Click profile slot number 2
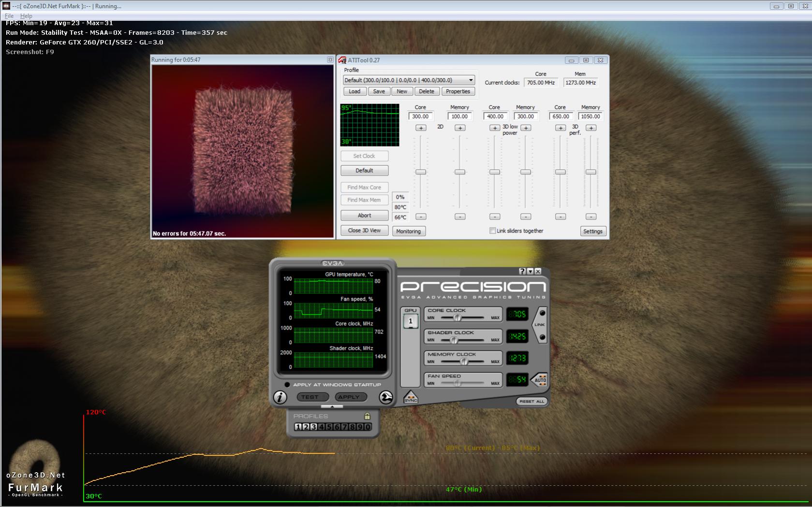Viewport: 812px width, 507px height. click(x=306, y=427)
